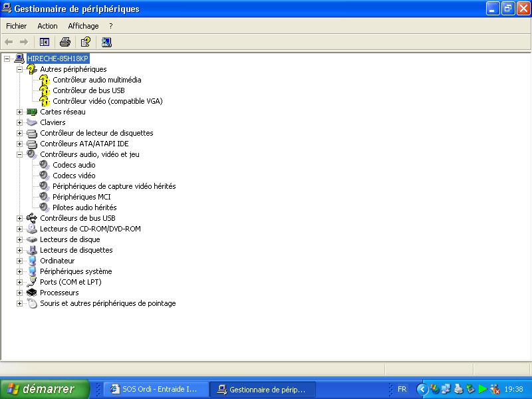Click the 19:38 taskbar clock
This screenshot has height=399, width=532.
(513, 389)
